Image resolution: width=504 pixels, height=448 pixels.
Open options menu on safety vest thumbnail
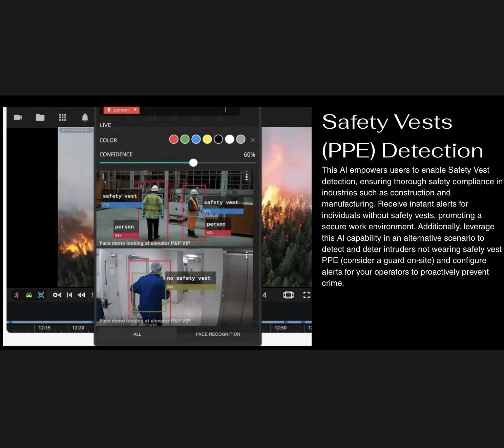[247, 176]
